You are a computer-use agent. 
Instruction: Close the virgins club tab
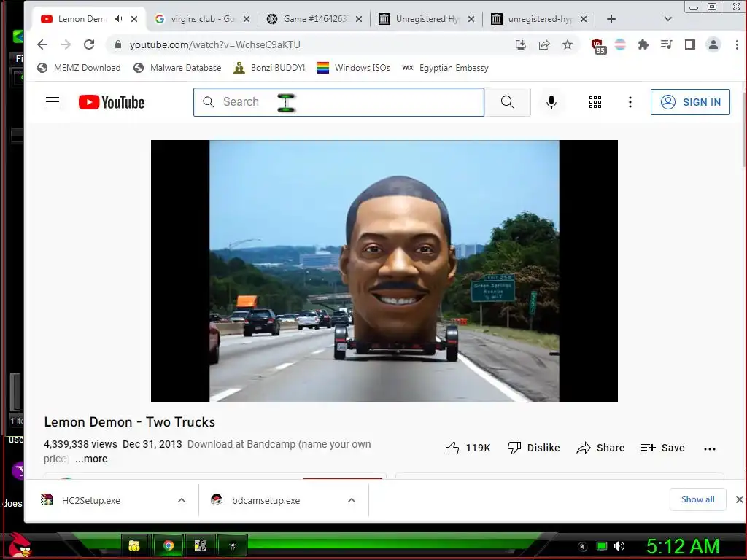click(247, 19)
